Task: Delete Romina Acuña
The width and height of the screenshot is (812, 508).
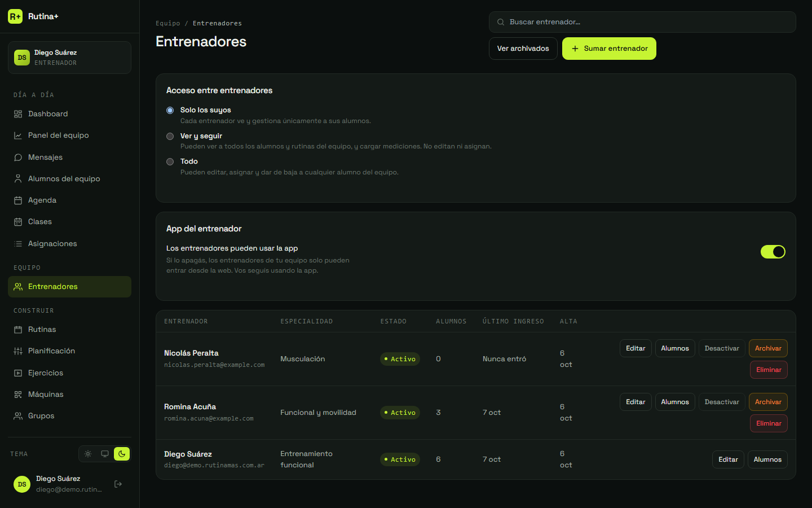Action: coord(769,423)
